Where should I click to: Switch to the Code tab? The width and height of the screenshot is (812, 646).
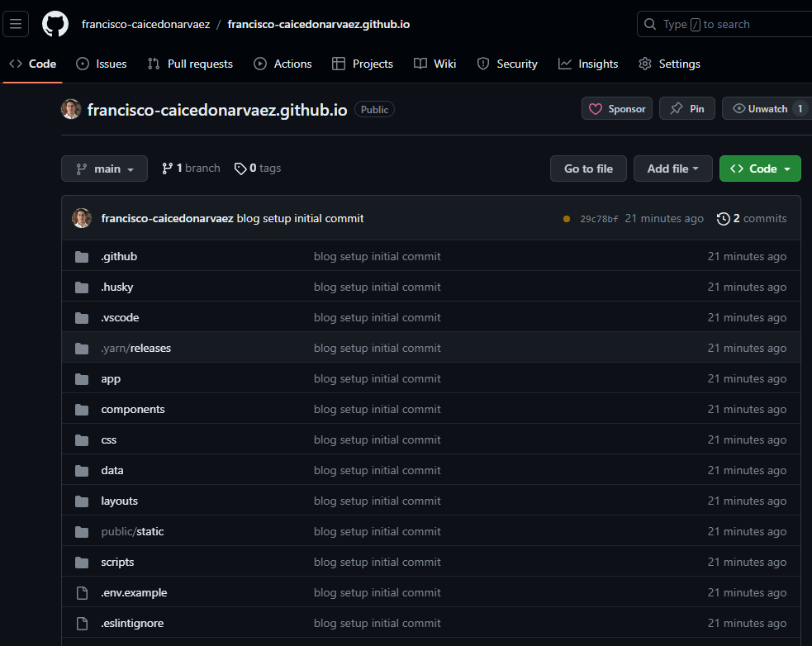(32, 64)
